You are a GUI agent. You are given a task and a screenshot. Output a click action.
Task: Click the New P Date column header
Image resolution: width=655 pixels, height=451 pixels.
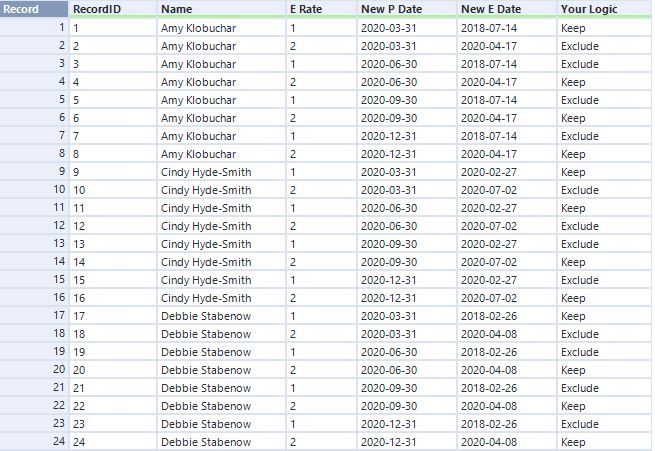(407, 9)
